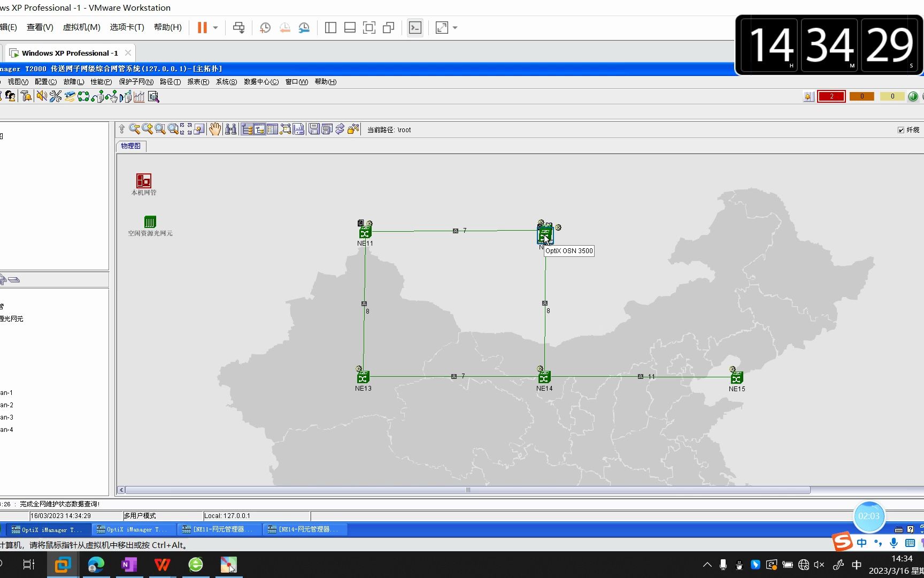Toggle the VMware thumbnail bar view
Screen dimensions: 924x578
click(x=350, y=27)
